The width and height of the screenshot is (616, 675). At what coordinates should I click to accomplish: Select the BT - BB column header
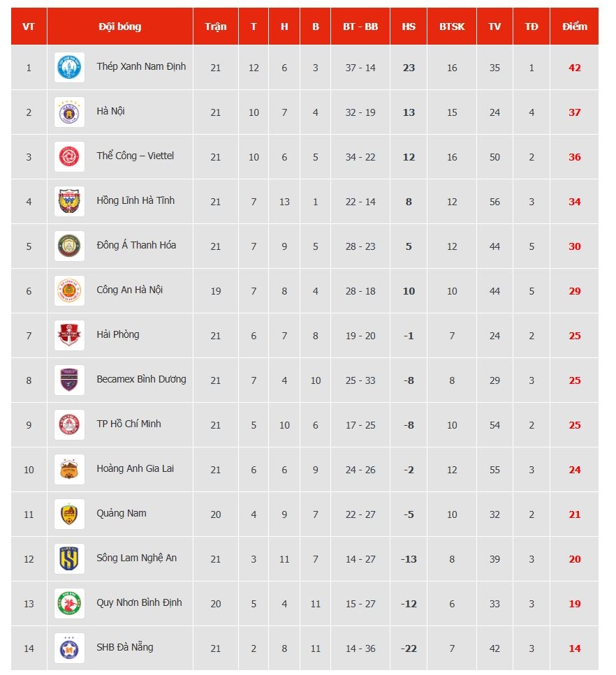pyautogui.click(x=360, y=27)
